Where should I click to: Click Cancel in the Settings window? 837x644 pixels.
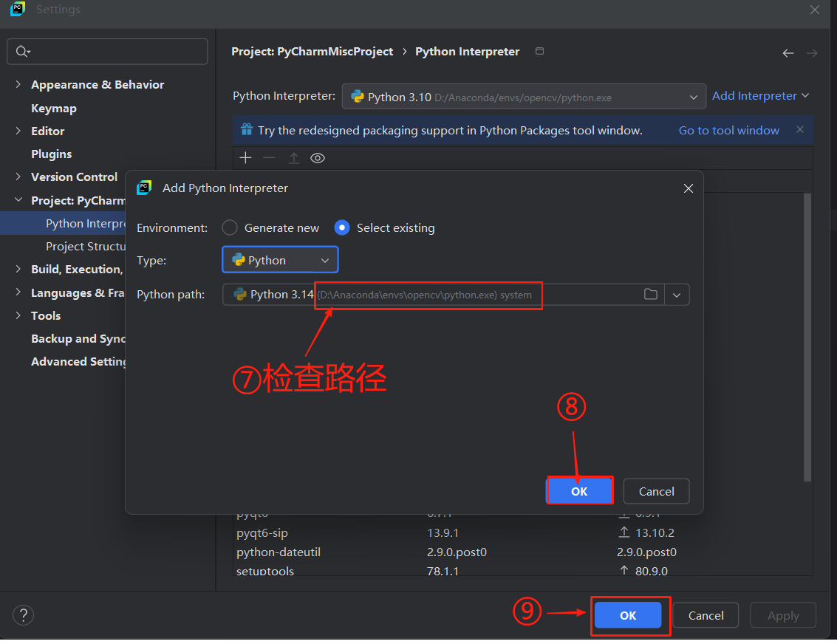tap(706, 615)
